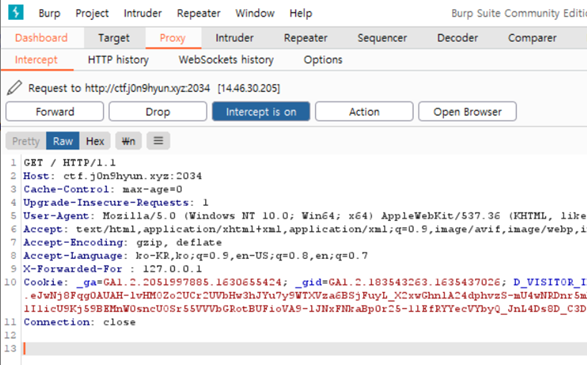Click the GET / HTTP/1.1 request line
Image resolution: width=587 pixels, height=365 pixels.
click(70, 162)
